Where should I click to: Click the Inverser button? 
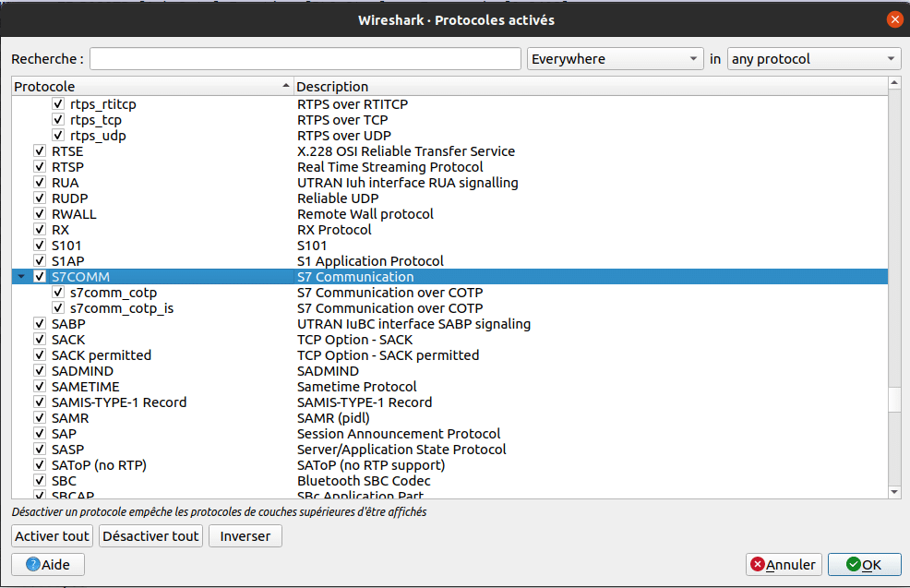coord(245,536)
